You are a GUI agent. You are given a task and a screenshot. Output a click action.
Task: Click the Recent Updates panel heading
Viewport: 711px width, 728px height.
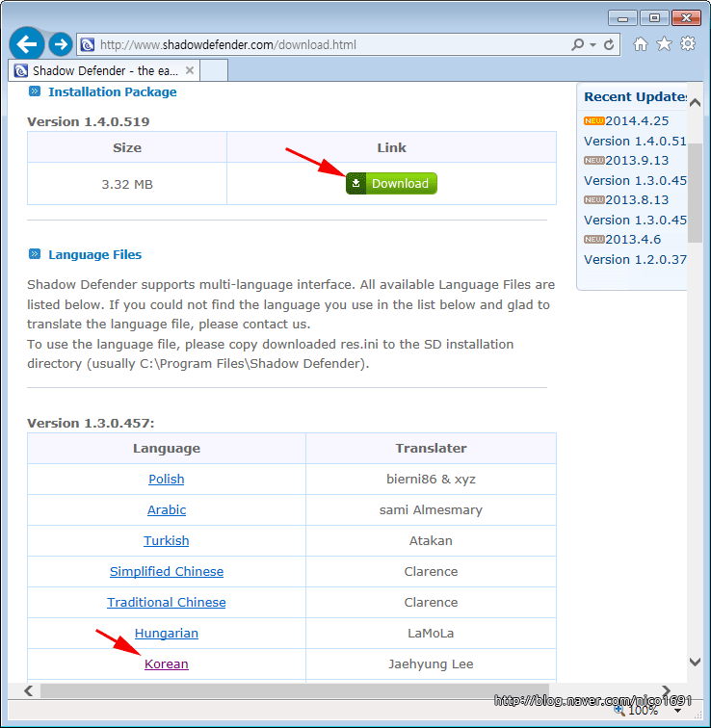point(635,96)
